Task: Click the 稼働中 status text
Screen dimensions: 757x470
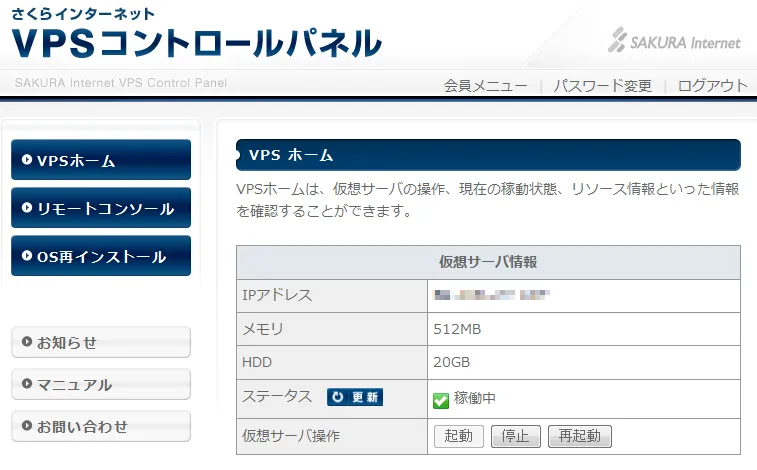Action: point(475,398)
